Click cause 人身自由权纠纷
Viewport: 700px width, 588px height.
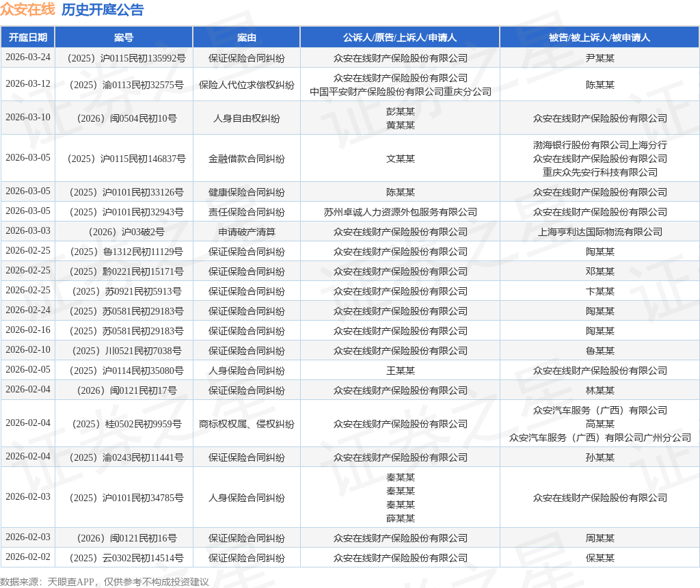(246, 118)
